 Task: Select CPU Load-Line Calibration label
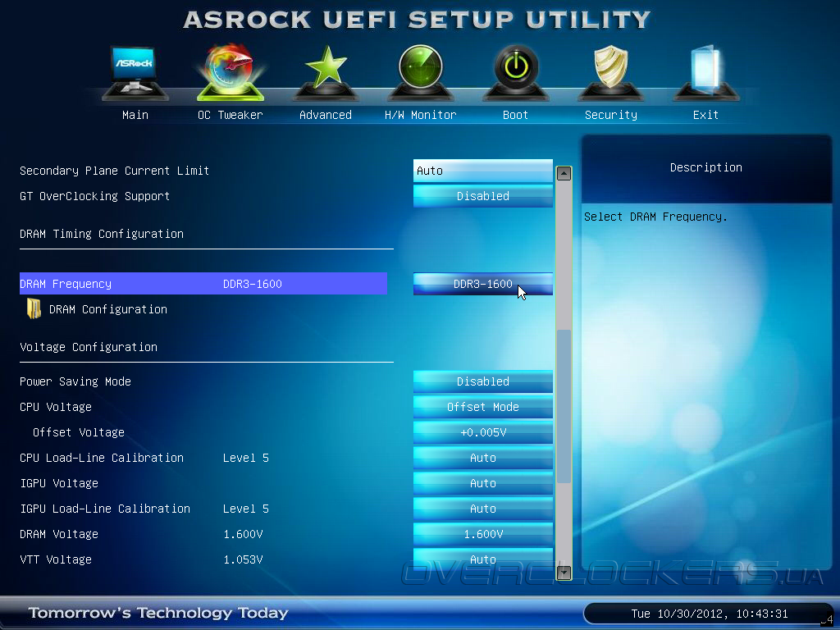click(x=101, y=458)
